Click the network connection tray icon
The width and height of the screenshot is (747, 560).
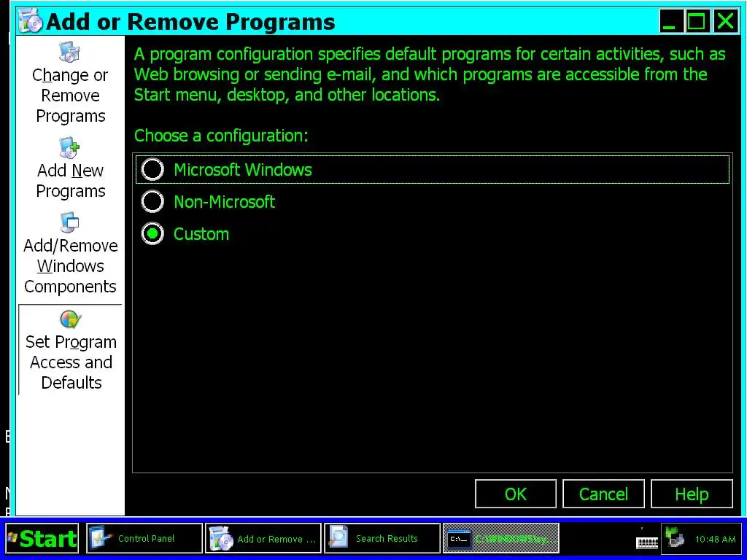tap(675, 539)
